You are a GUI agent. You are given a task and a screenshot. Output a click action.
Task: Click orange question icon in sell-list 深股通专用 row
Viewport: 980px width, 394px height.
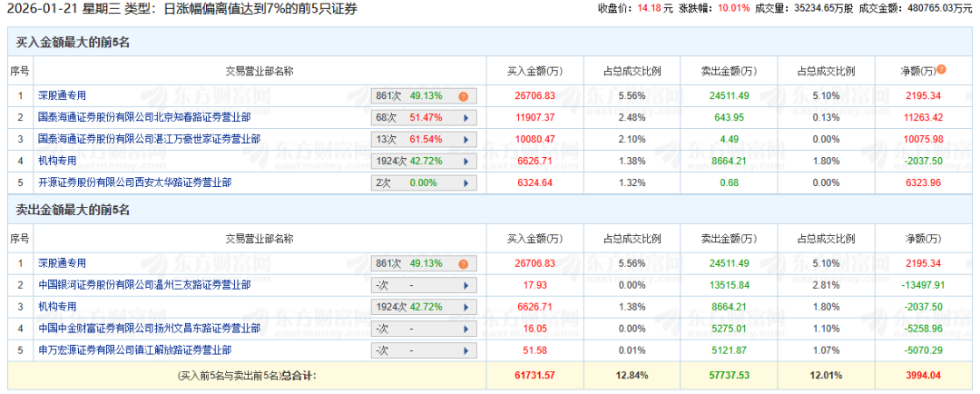click(x=463, y=263)
